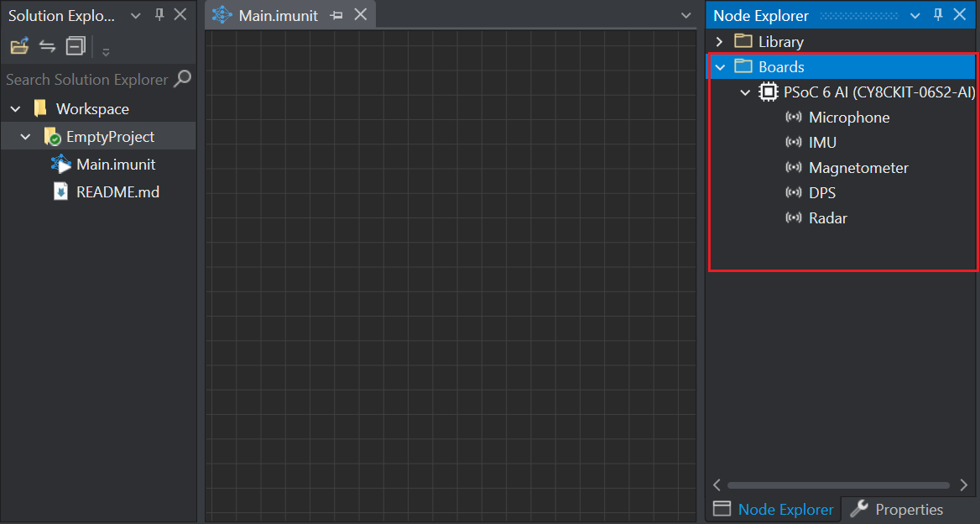The height and width of the screenshot is (524, 980).
Task: Click the Node Explorer scroll right arrow
Action: (x=964, y=485)
